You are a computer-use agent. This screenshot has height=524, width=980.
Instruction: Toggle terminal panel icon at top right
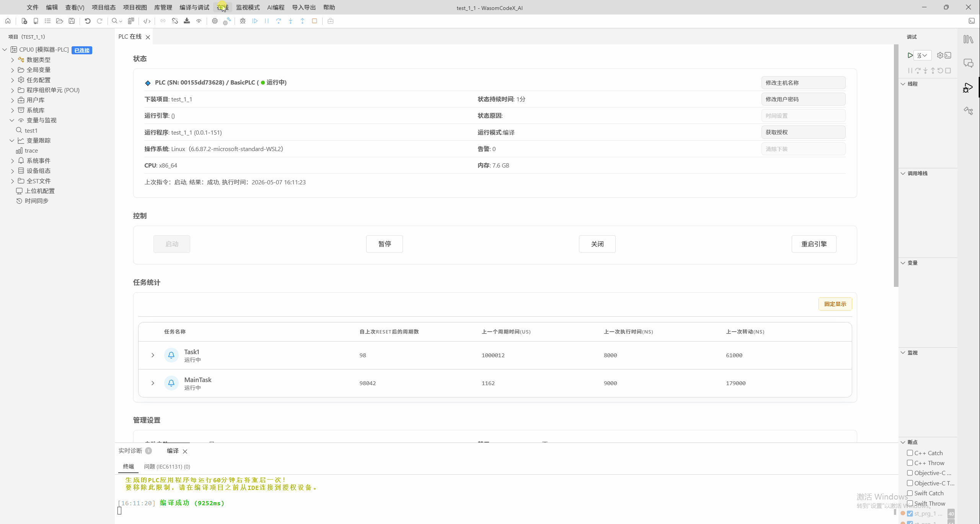point(972,21)
